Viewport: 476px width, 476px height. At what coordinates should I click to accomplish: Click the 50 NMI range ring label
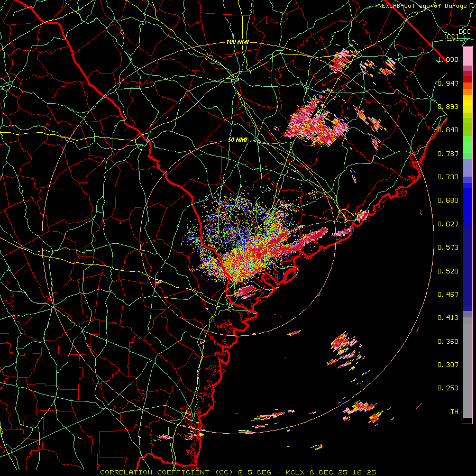tap(237, 140)
